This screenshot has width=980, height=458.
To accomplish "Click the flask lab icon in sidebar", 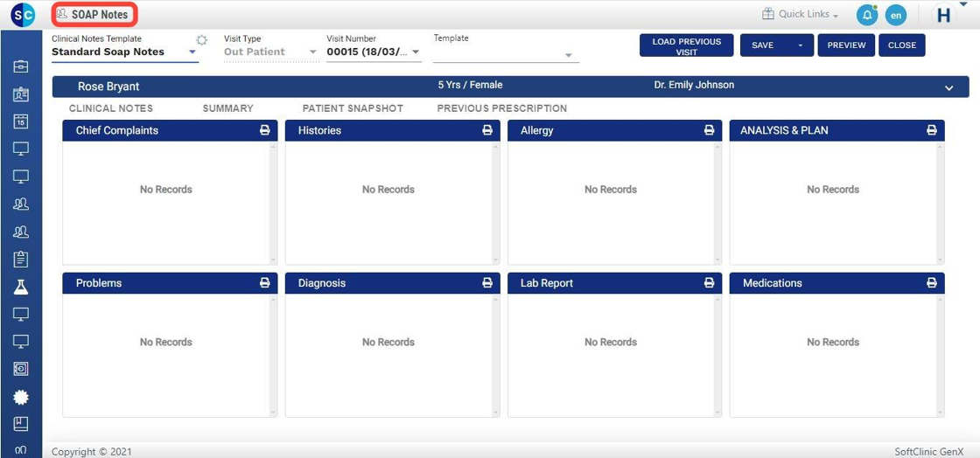I will coord(21,287).
